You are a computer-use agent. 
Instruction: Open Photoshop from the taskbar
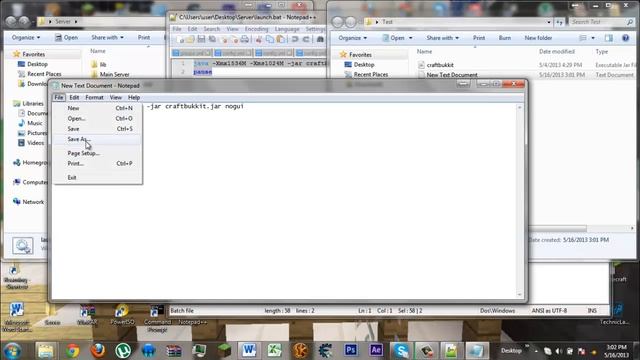(351, 350)
